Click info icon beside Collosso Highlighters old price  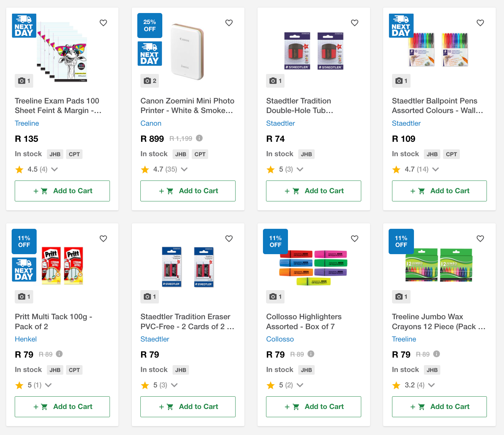(311, 354)
